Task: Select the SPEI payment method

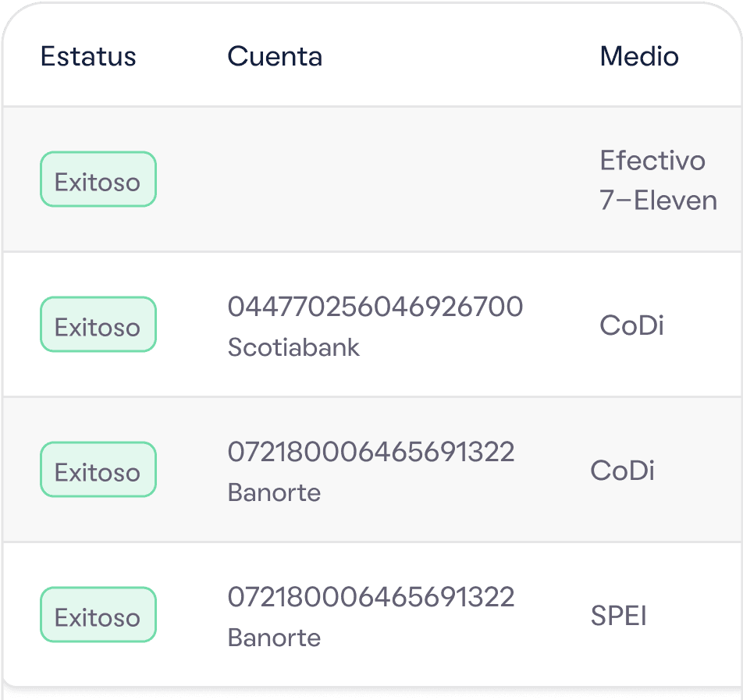Action: click(x=618, y=616)
